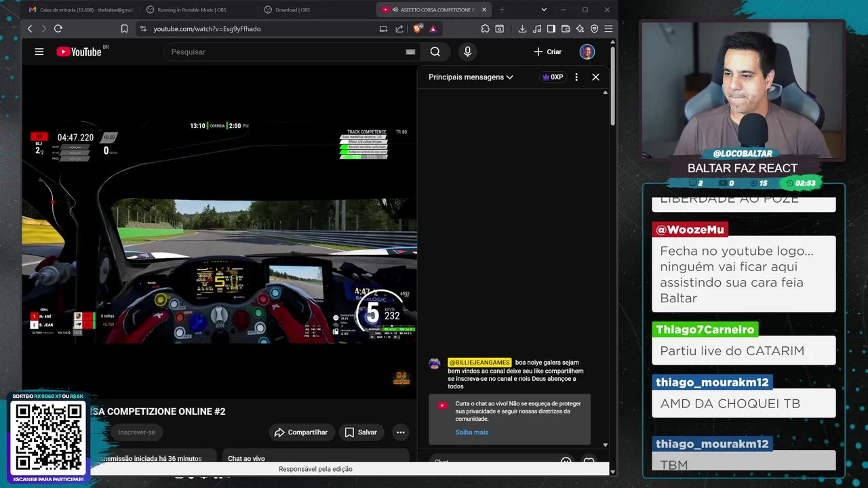Open the extensions puzzle icon
This screenshot has height=488, width=868.
(x=486, y=28)
